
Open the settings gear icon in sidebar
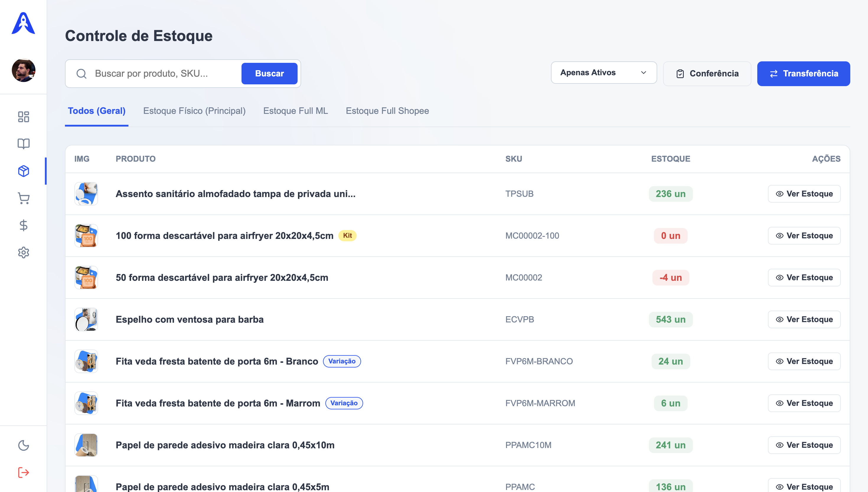pyautogui.click(x=23, y=252)
